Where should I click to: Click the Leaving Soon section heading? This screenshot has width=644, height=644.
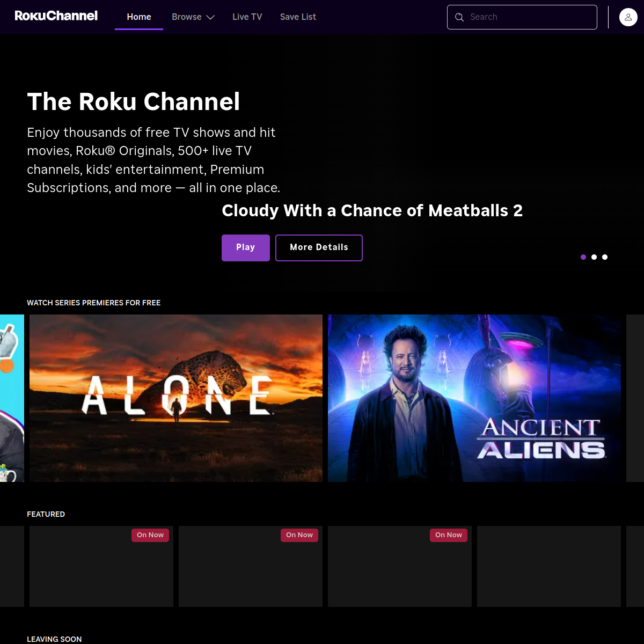click(x=54, y=639)
